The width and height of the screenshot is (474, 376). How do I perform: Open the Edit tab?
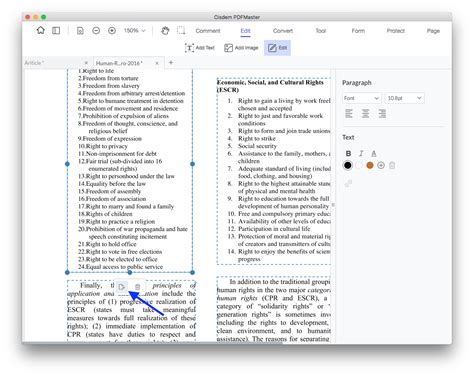[245, 31]
